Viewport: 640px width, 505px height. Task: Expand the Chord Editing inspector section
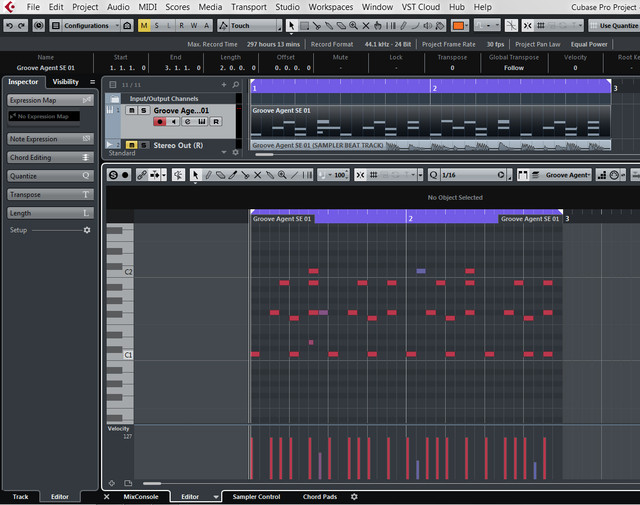(x=50, y=158)
